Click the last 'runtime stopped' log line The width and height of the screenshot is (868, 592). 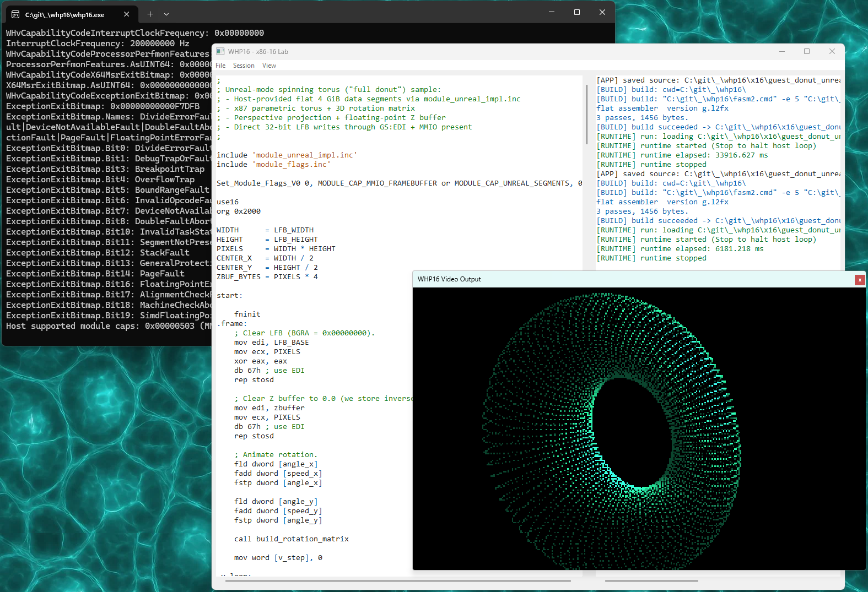click(x=651, y=258)
